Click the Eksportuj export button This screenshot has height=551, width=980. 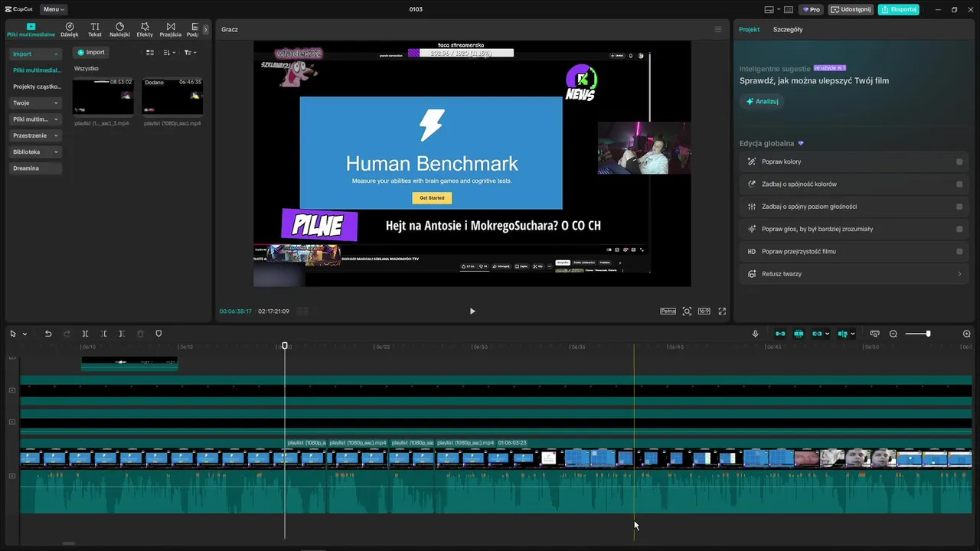[898, 9]
